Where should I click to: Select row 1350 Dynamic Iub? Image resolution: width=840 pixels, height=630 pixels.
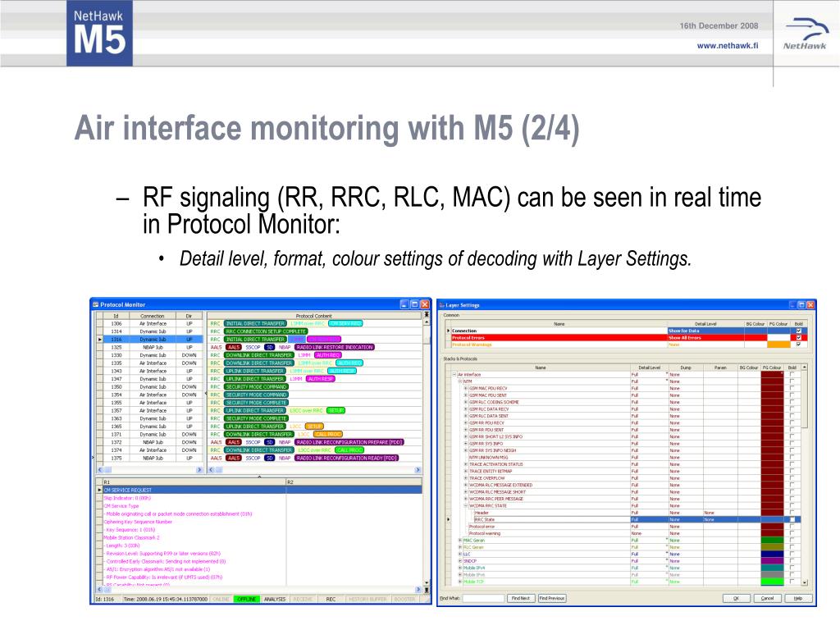tap(149, 387)
